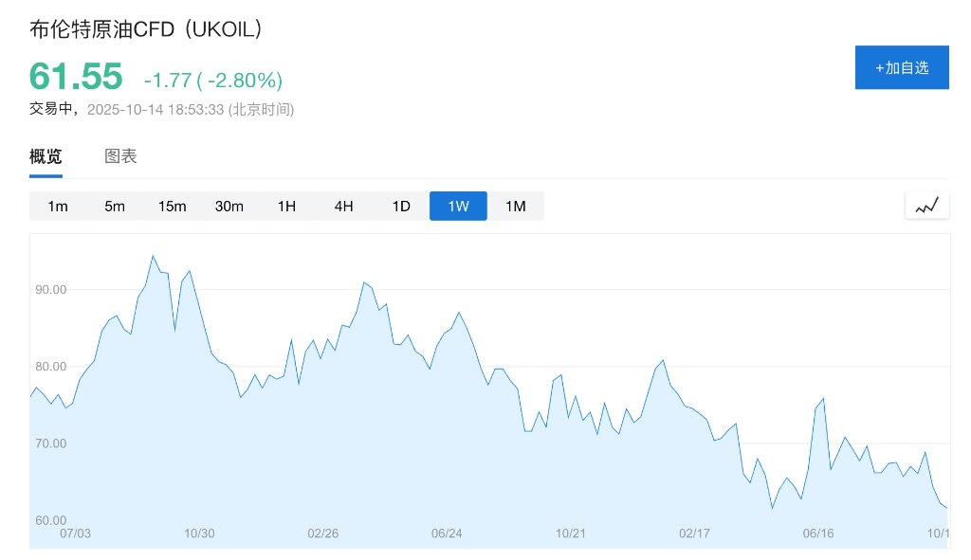Click the 10/30 date on time axis
The width and height of the screenshot is (971, 560).
point(199,533)
